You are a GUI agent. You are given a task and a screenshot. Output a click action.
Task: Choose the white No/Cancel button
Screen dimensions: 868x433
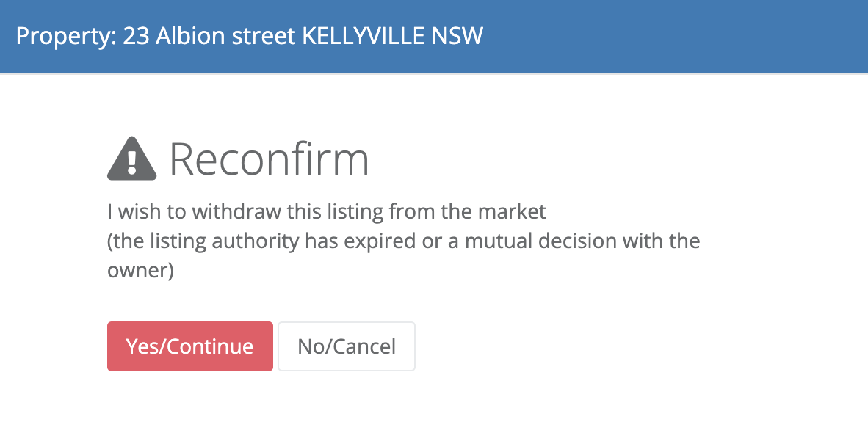tap(347, 346)
